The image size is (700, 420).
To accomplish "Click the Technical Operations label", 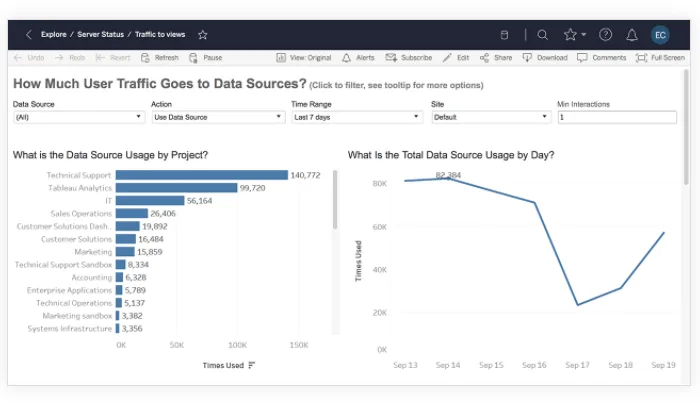I will (74, 303).
